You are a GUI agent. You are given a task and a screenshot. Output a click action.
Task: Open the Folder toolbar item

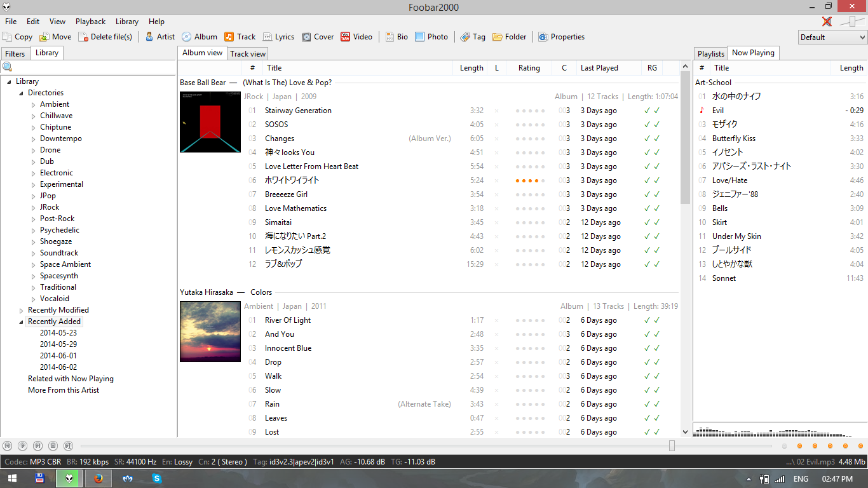coord(510,37)
